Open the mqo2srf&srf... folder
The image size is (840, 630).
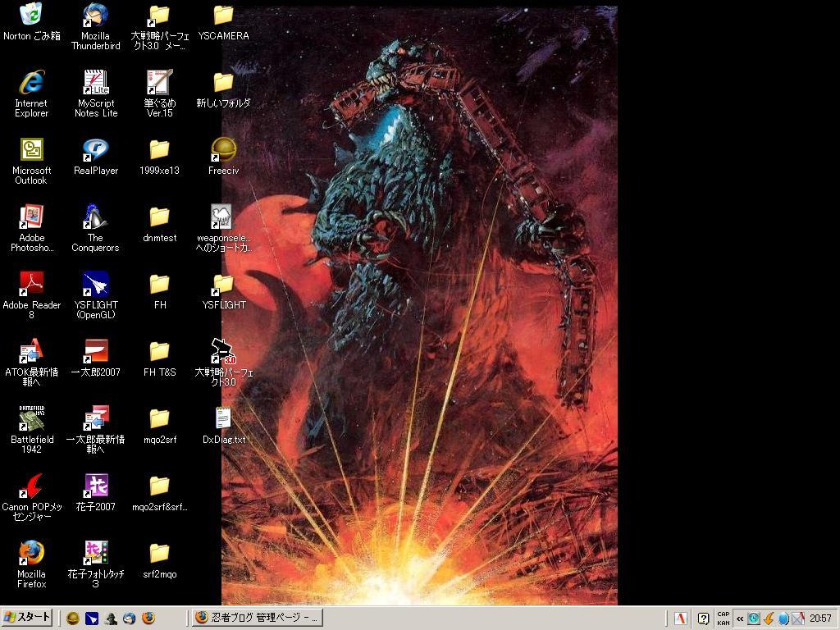pos(160,493)
